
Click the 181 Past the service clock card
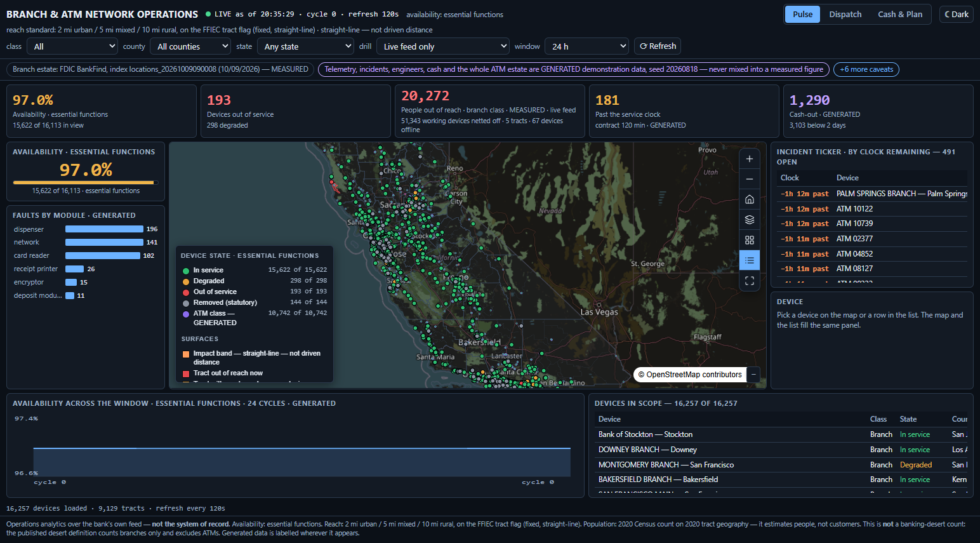(684, 111)
